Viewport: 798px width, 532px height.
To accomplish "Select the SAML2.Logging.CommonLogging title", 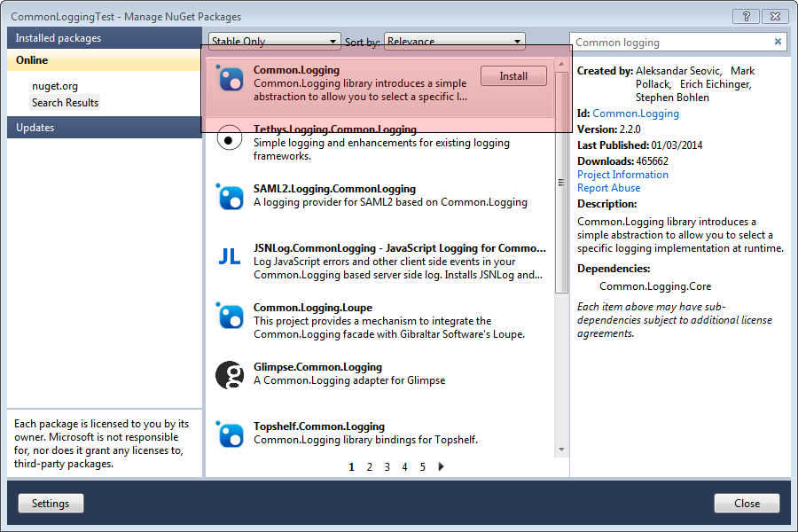I will [334, 189].
